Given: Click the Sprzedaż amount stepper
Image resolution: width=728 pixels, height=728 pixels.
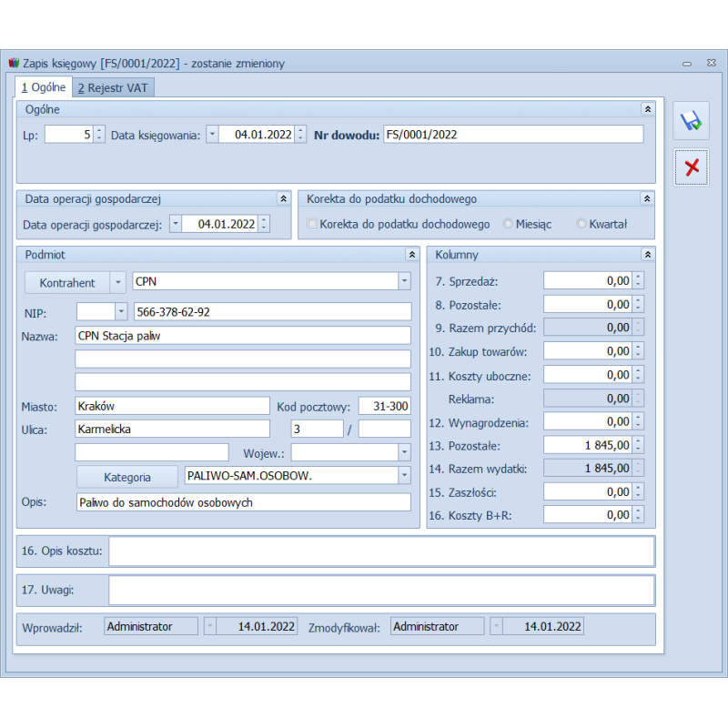Looking at the screenshot, I should [x=639, y=281].
